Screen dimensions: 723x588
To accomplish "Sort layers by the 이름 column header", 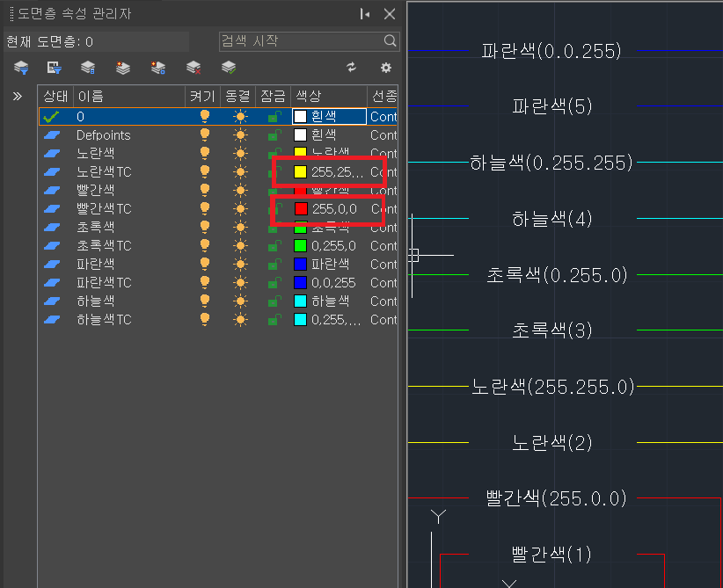I will coord(129,97).
